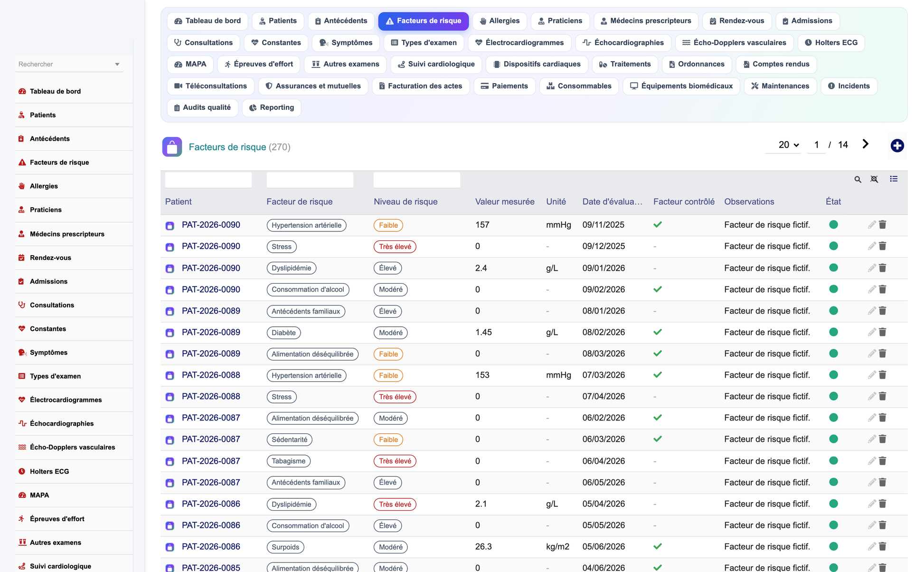The height and width of the screenshot is (572, 924).
Task: Click the Patient column filter field
Action: (x=208, y=180)
